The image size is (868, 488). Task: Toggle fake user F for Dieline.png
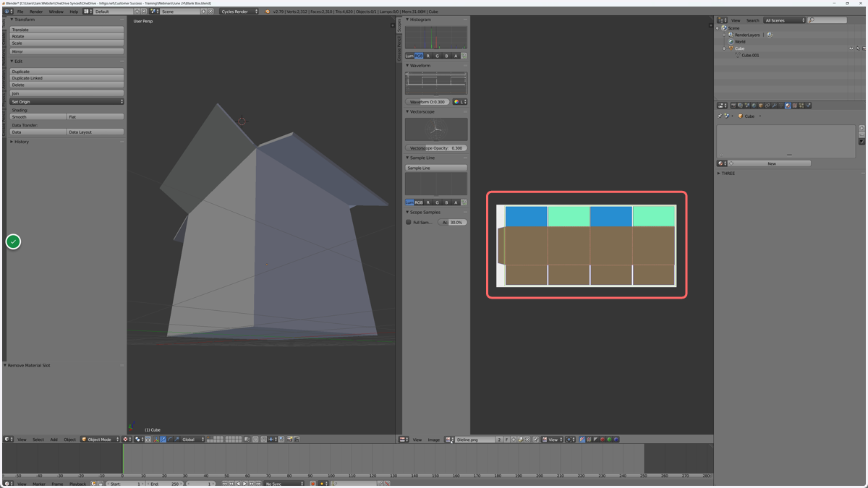tap(507, 439)
